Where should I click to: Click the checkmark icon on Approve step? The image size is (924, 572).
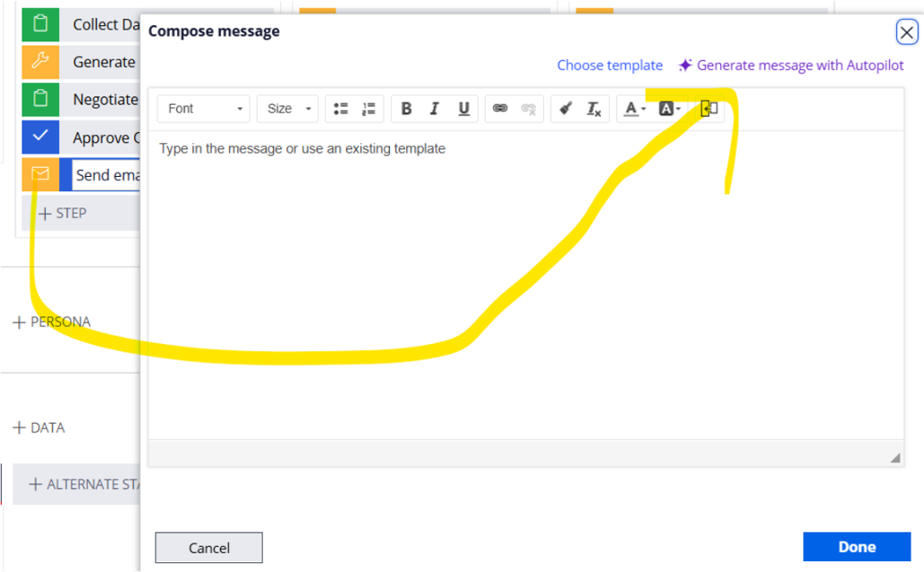pyautogui.click(x=39, y=137)
